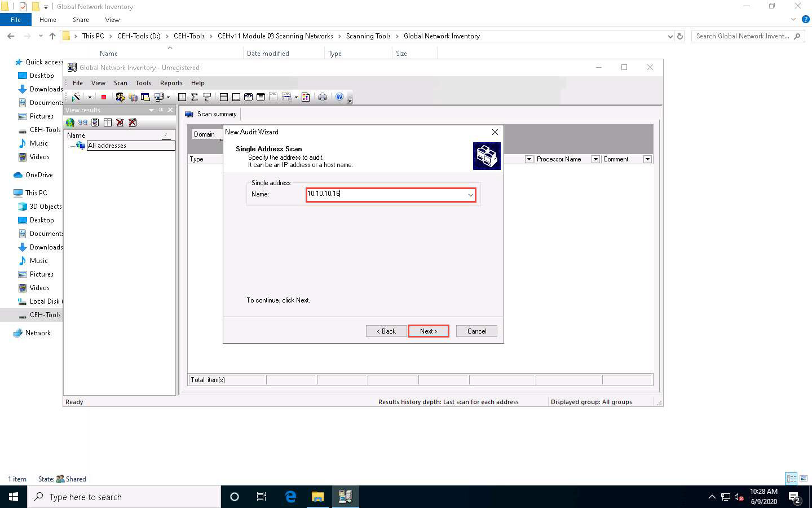Click the Next button in wizard
The height and width of the screenshot is (508, 812).
tap(429, 331)
